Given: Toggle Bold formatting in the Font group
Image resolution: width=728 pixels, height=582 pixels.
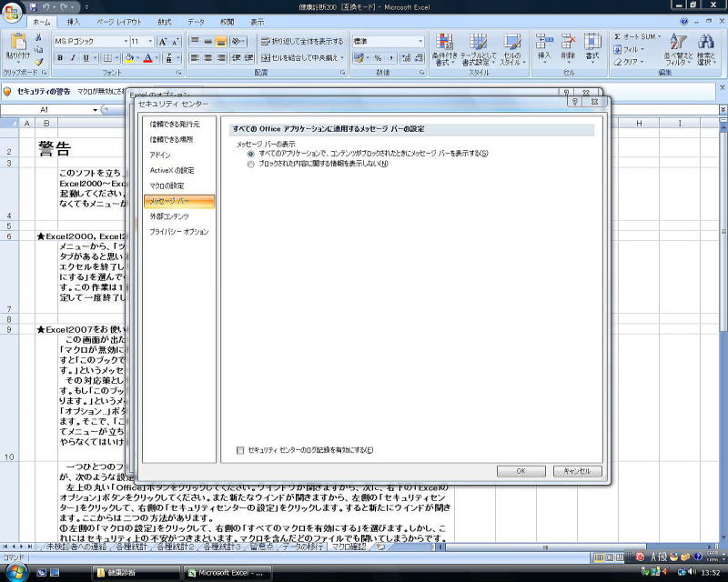Looking at the screenshot, I should [60, 58].
